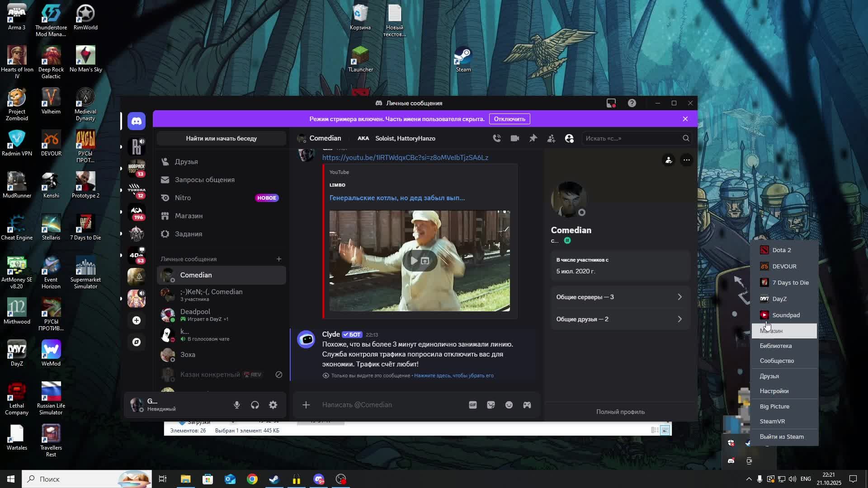Choose Exit Steam in tray menu
Viewport: 868px width, 488px height.
[x=782, y=437]
